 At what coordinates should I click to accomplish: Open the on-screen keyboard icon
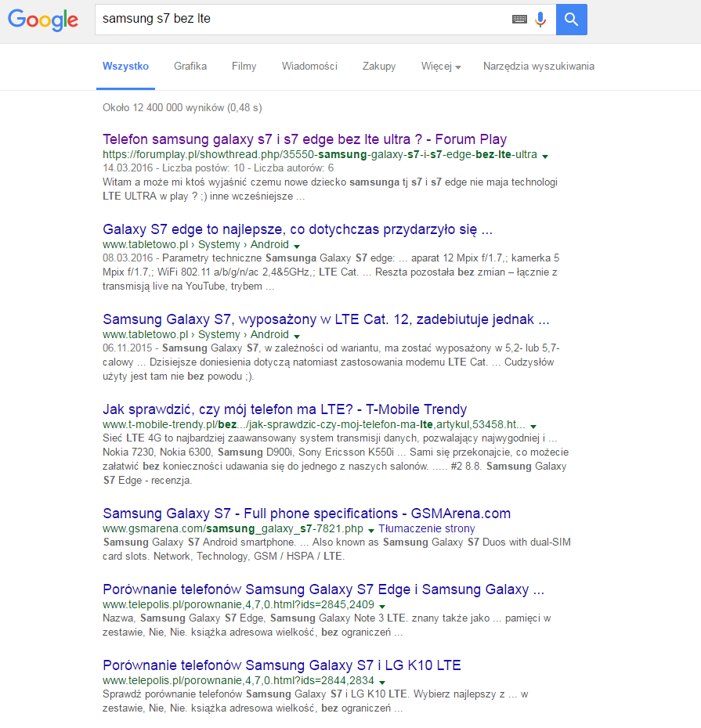point(519,19)
